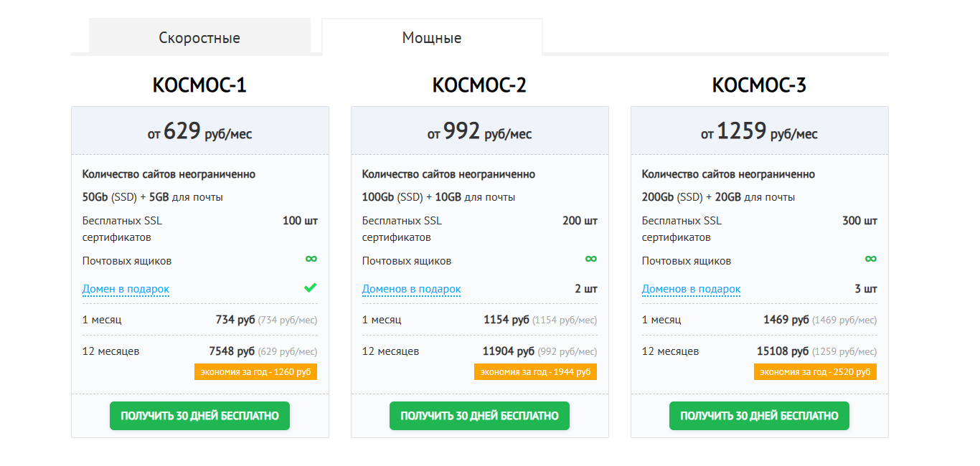Open Домен в подарок link in КОСМОС-1
The height and width of the screenshot is (466, 980).
pos(126,290)
